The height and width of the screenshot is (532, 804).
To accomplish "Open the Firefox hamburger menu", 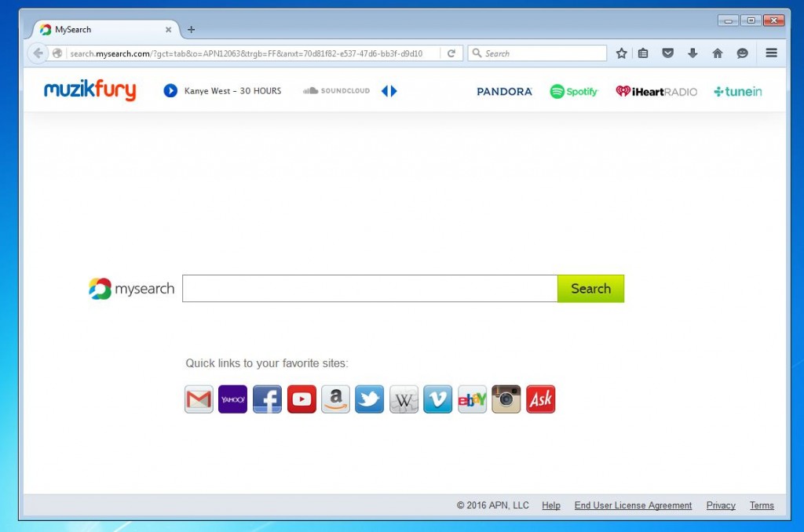I will pos(771,53).
